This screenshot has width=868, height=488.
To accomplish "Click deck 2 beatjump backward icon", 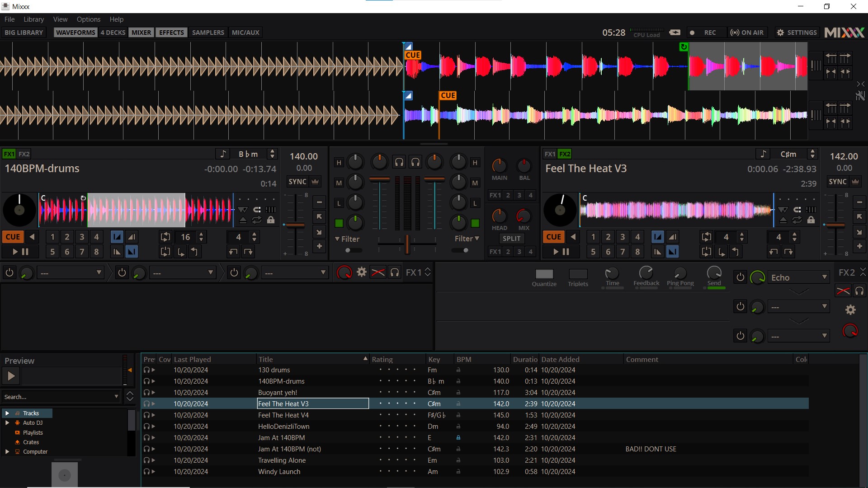I will (773, 252).
